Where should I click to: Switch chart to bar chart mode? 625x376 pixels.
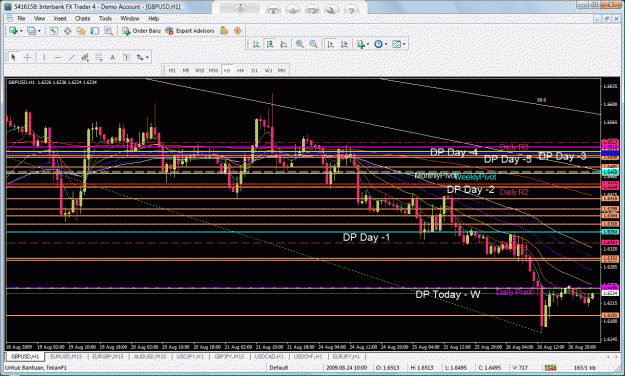click(x=256, y=44)
